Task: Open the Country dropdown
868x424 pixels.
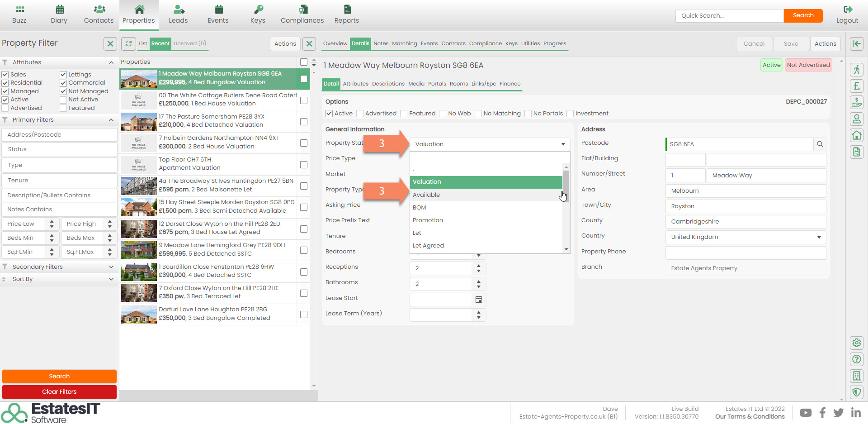Action: click(x=745, y=237)
